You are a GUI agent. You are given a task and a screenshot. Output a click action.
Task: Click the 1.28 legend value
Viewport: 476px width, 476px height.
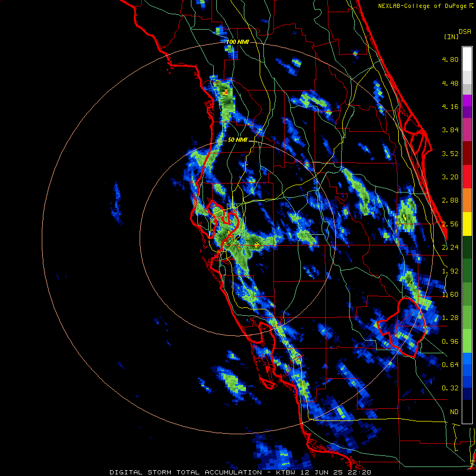pyautogui.click(x=450, y=318)
